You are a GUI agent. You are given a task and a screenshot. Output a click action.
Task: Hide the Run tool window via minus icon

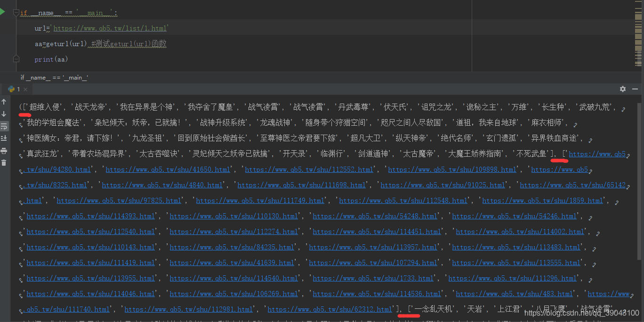[x=636, y=89]
